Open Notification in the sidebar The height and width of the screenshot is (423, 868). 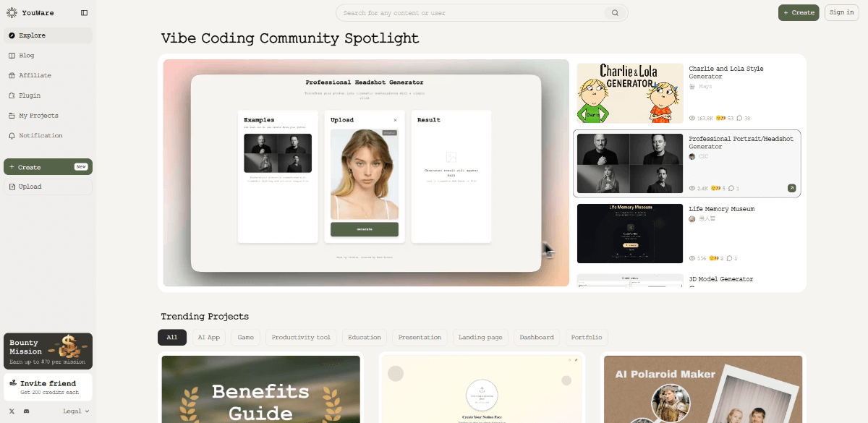(x=48, y=135)
